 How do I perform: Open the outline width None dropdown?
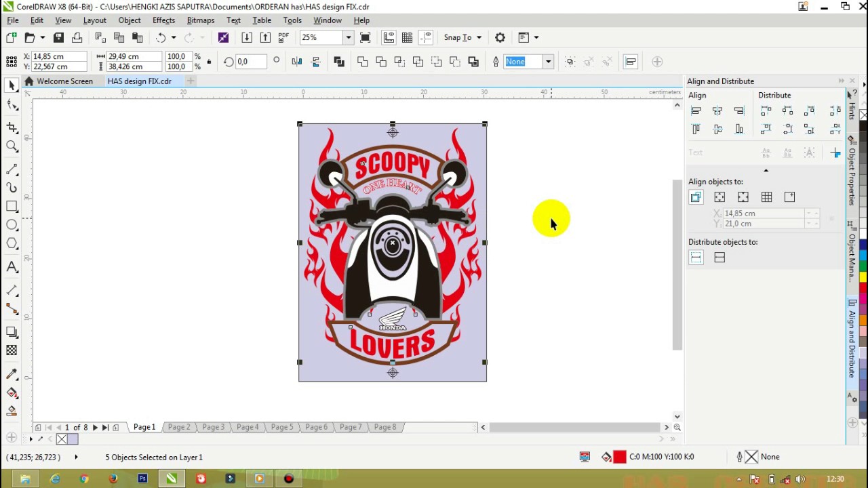point(548,62)
